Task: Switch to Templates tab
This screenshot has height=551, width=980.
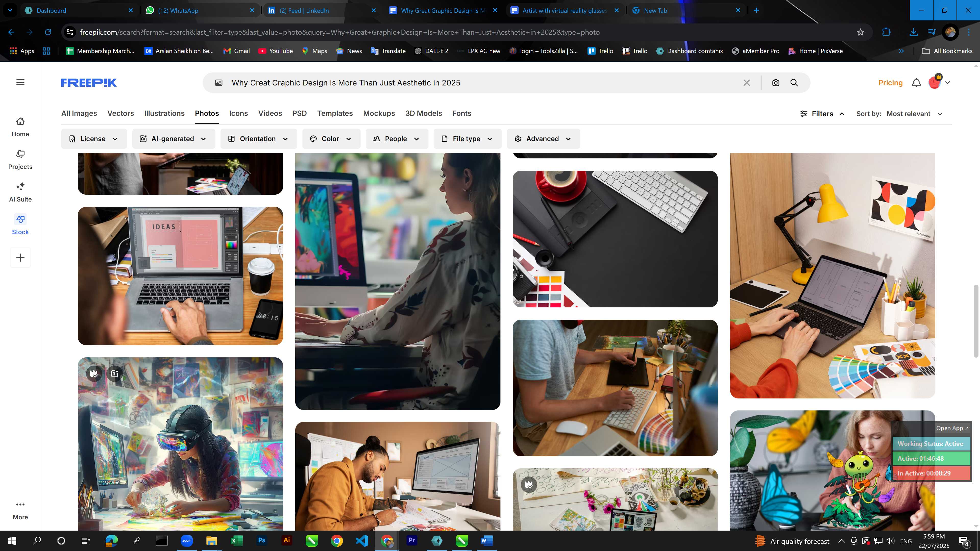Action: pyautogui.click(x=335, y=113)
